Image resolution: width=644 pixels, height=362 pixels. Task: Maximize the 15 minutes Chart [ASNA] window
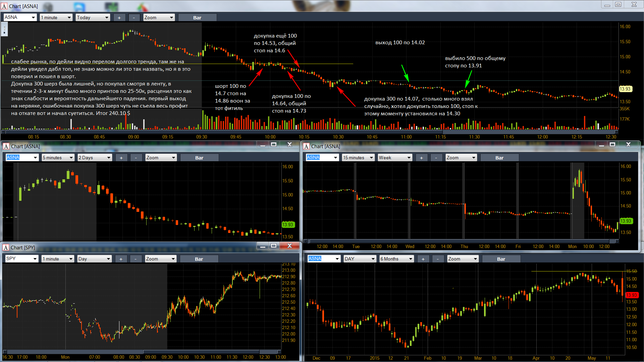point(612,144)
